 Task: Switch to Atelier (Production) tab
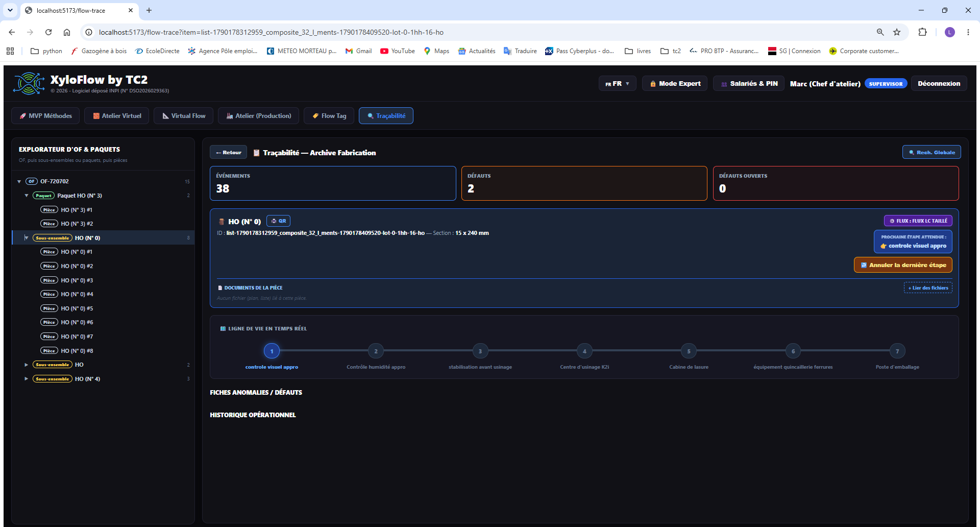(258, 116)
